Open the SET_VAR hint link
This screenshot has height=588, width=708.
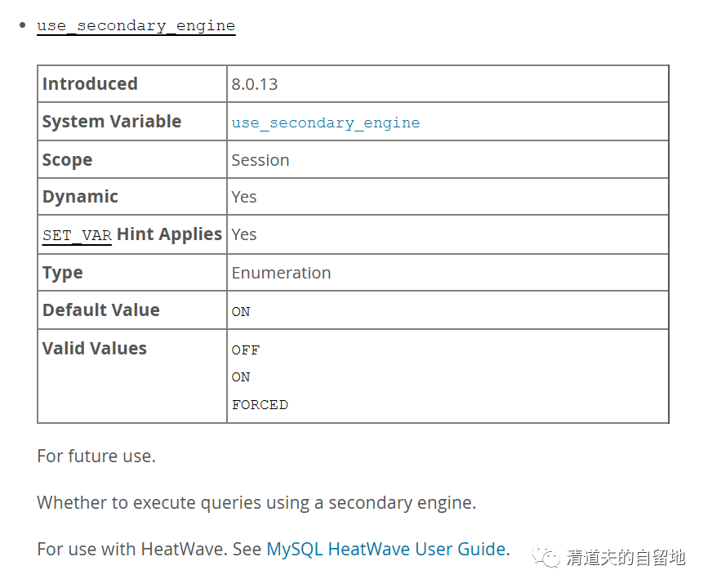click(x=77, y=235)
